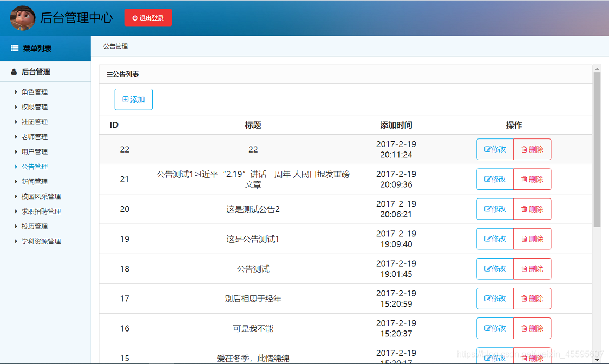This screenshot has height=364, width=609.
Task: Open 社团管理 in the sidebar
Action: pyautogui.click(x=35, y=122)
